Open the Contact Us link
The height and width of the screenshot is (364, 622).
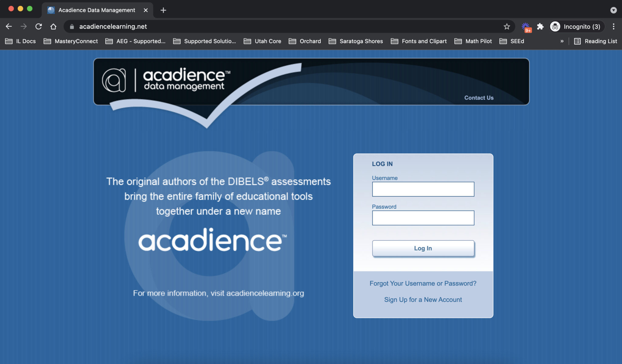pos(479,98)
